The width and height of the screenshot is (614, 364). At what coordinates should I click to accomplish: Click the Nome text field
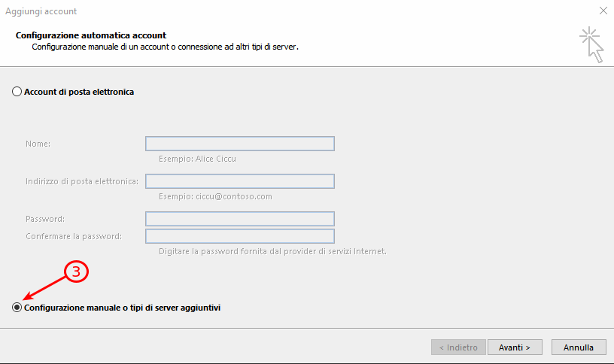239,144
